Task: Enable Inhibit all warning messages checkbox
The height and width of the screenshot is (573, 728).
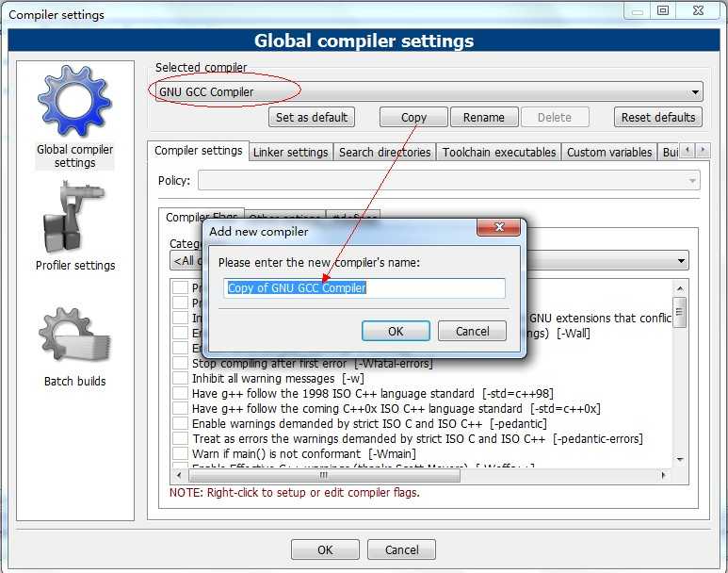Action: pyautogui.click(x=180, y=378)
